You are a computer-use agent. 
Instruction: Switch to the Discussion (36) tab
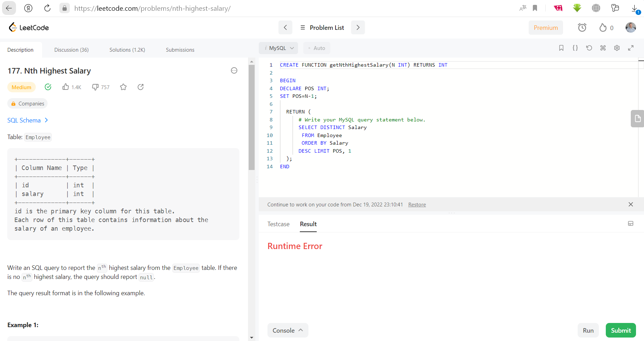(72, 50)
